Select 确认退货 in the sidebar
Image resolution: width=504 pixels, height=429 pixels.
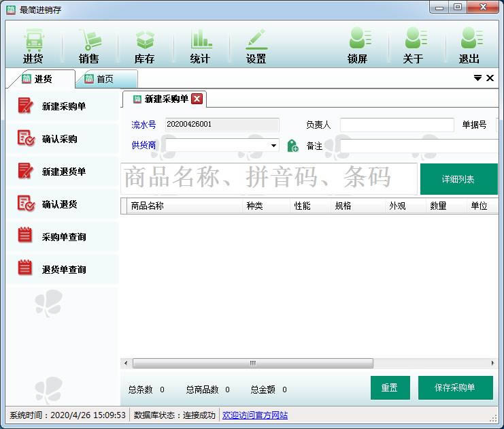click(x=63, y=204)
